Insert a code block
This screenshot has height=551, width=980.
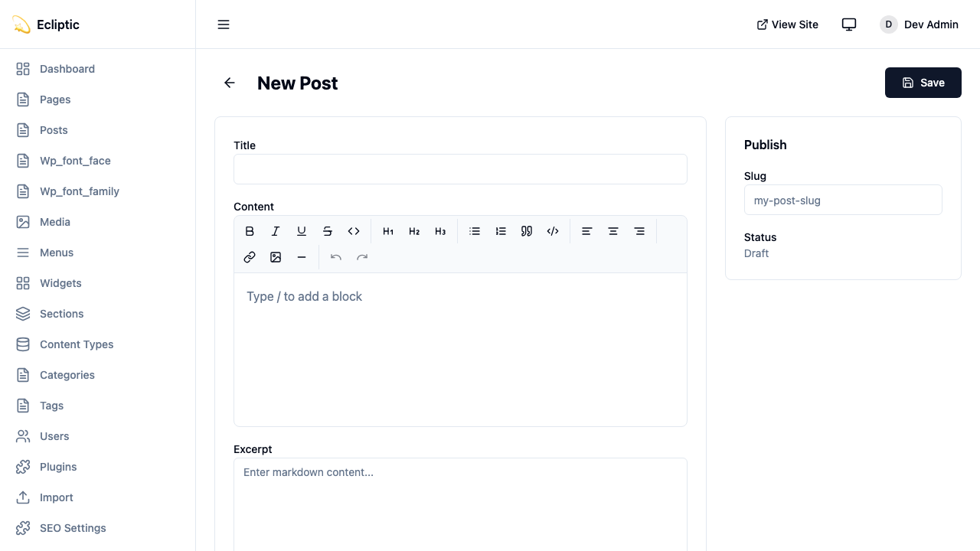[x=553, y=230]
